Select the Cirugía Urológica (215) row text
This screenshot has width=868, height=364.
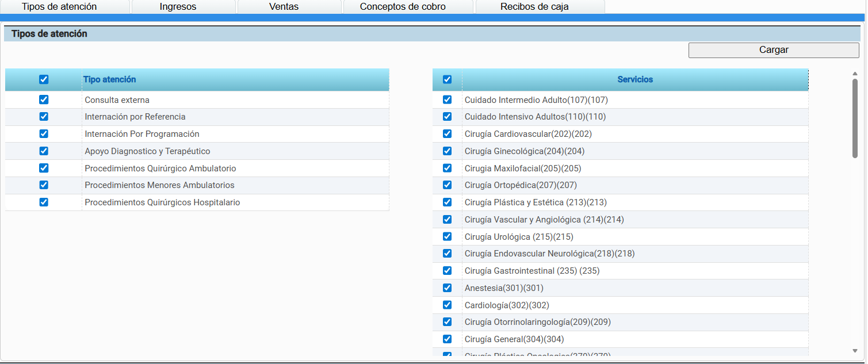pos(519,237)
